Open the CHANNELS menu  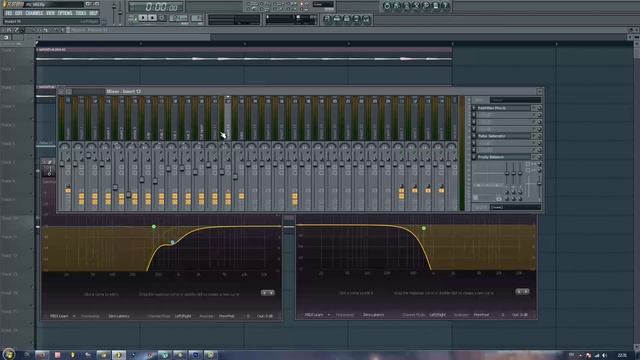pos(34,13)
